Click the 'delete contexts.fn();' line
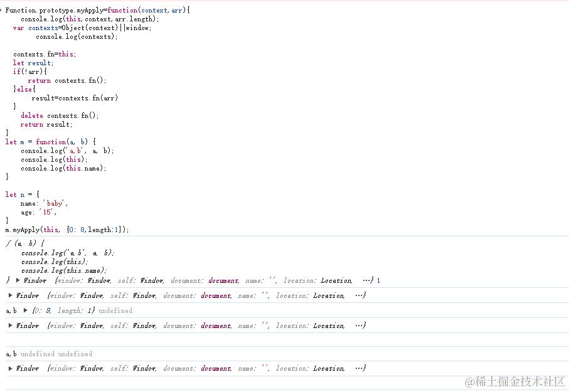The image size is (569, 392). point(60,115)
